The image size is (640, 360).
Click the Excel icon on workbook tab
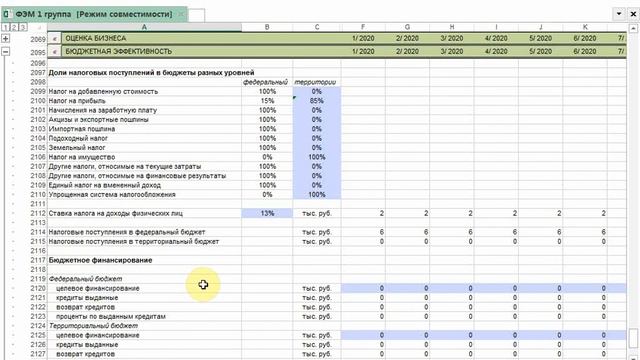tap(6, 14)
